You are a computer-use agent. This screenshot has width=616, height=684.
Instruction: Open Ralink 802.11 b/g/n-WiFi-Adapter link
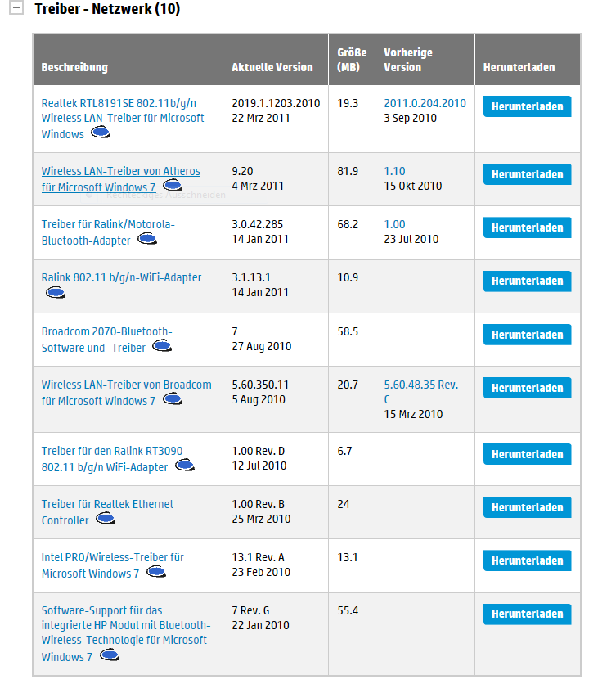coord(121,277)
